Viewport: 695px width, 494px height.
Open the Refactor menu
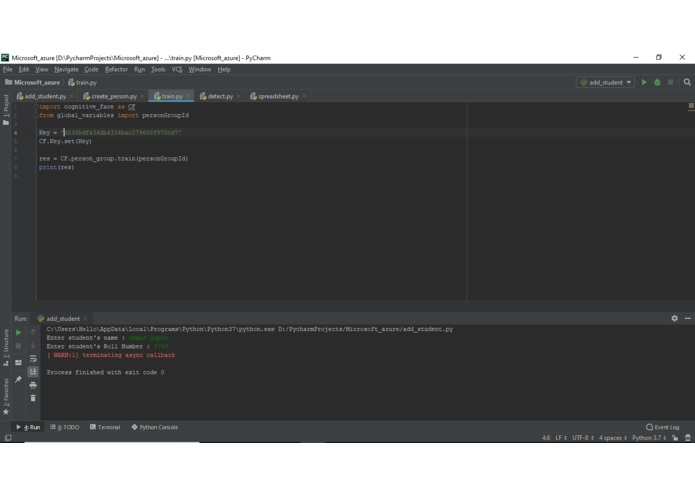point(117,70)
